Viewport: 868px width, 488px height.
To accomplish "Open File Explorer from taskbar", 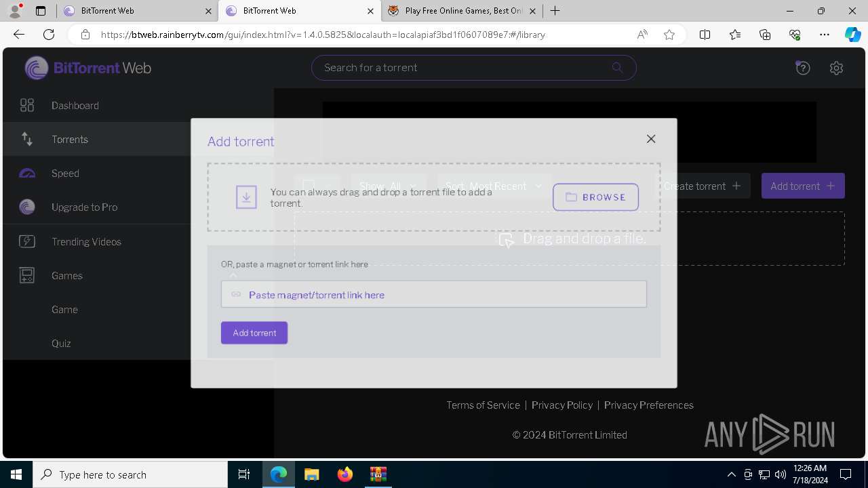I will pos(312,474).
